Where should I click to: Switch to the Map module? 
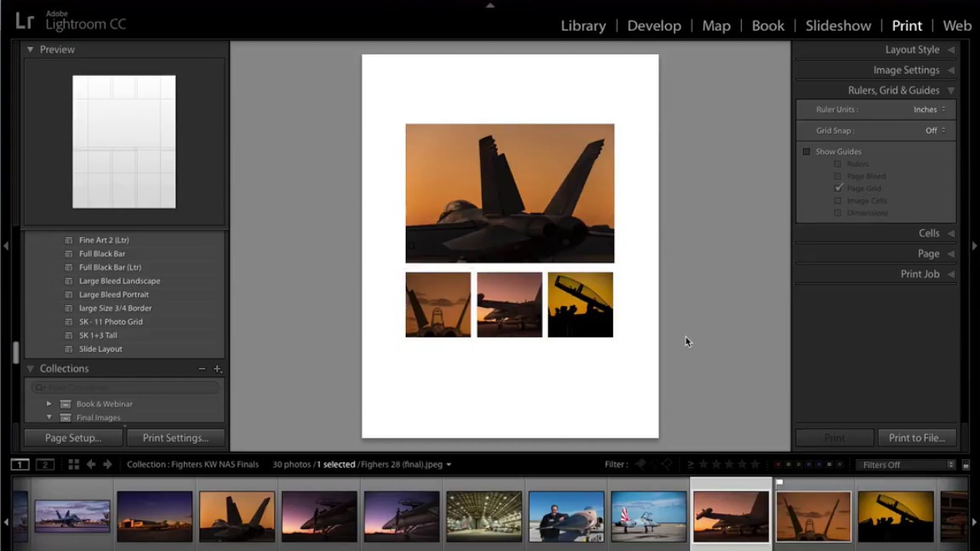click(x=717, y=25)
